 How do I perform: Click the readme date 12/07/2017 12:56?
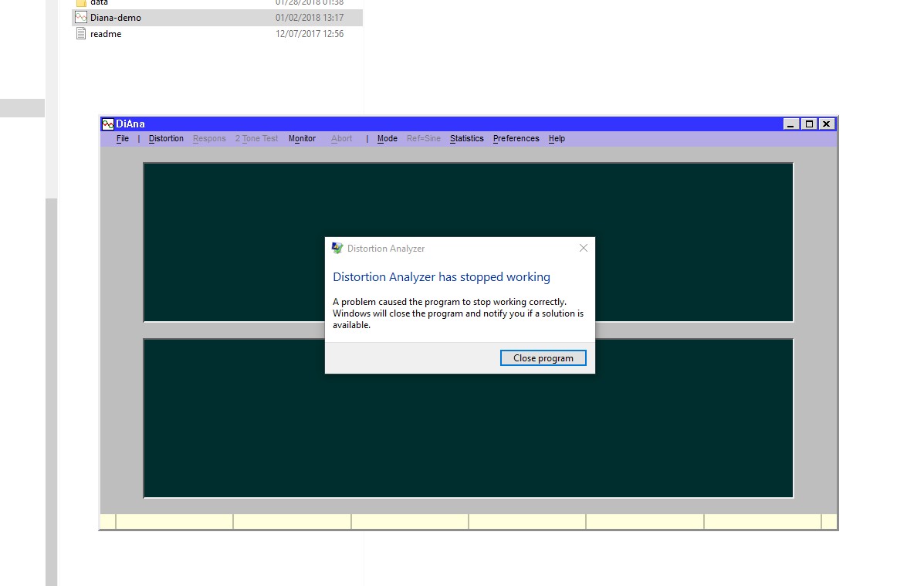(310, 34)
